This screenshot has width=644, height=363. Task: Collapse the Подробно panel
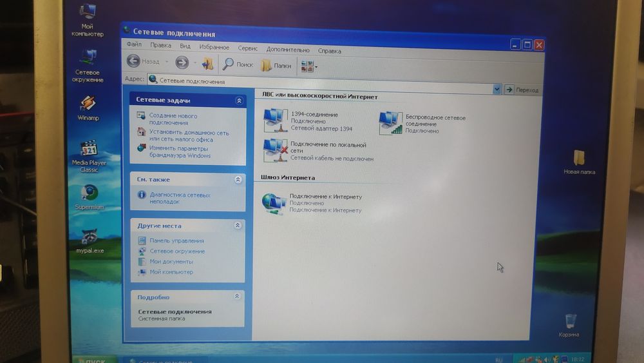(x=237, y=297)
